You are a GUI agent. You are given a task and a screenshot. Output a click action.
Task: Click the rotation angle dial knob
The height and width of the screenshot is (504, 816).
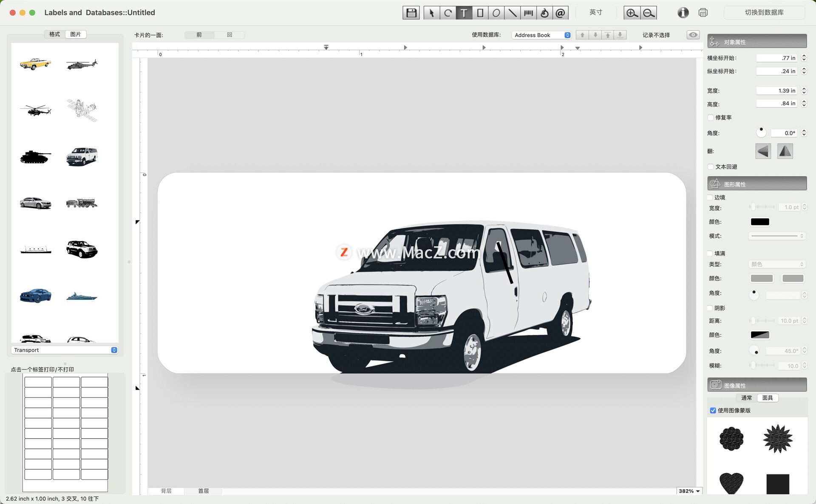coord(761,132)
